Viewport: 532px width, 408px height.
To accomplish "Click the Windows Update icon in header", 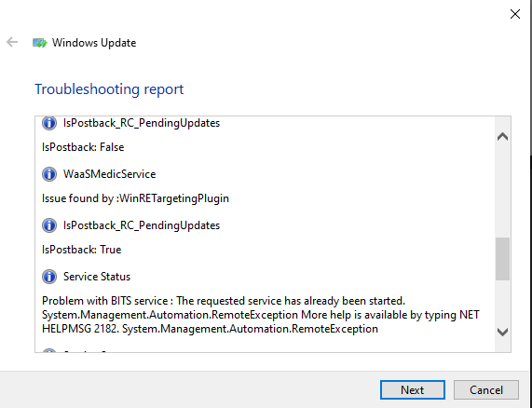I will (x=40, y=43).
